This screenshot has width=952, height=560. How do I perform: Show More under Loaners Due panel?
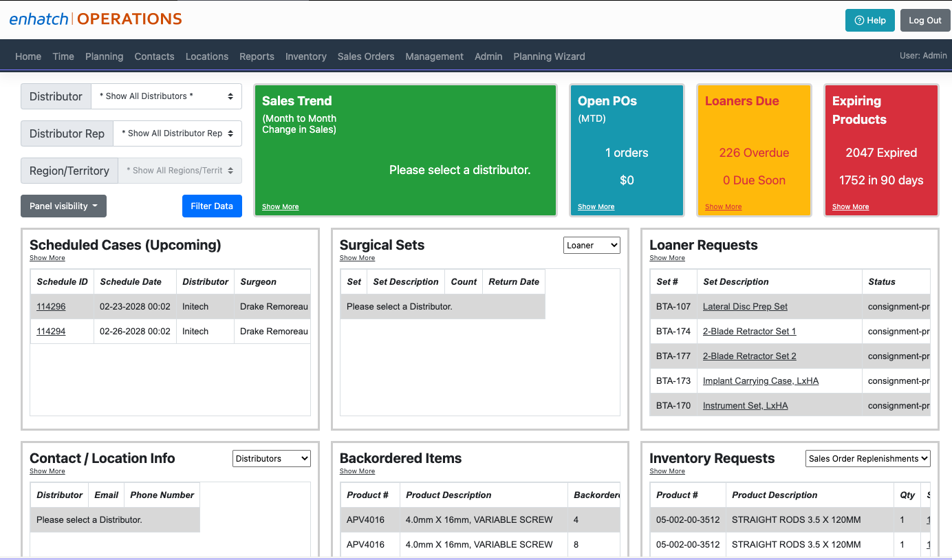(723, 206)
